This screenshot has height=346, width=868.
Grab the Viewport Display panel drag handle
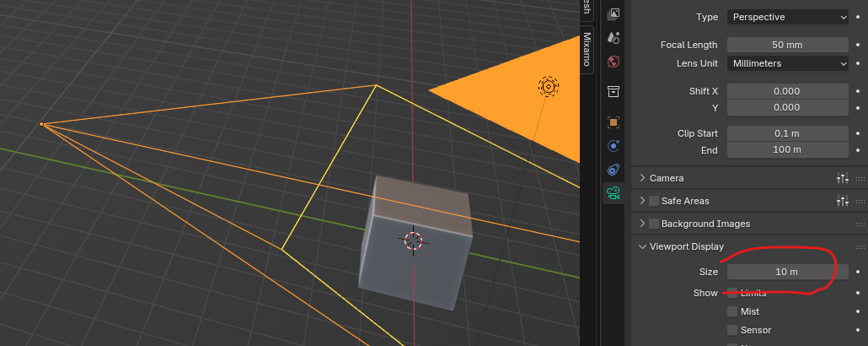tap(860, 246)
